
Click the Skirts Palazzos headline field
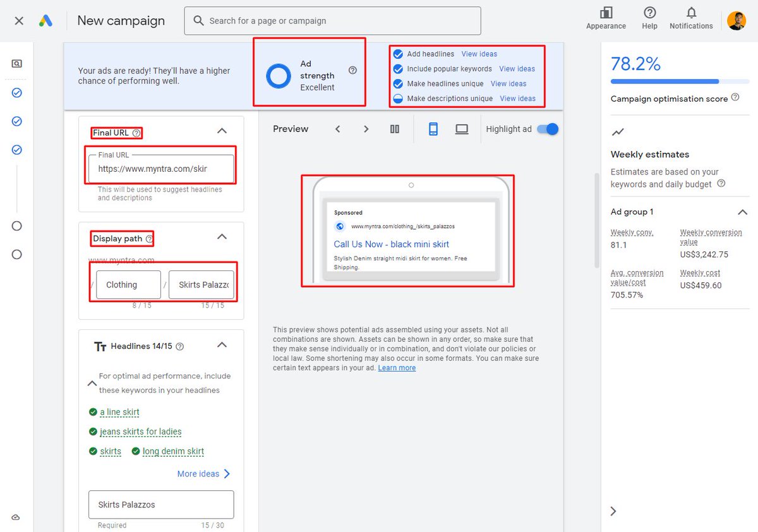[x=161, y=505]
